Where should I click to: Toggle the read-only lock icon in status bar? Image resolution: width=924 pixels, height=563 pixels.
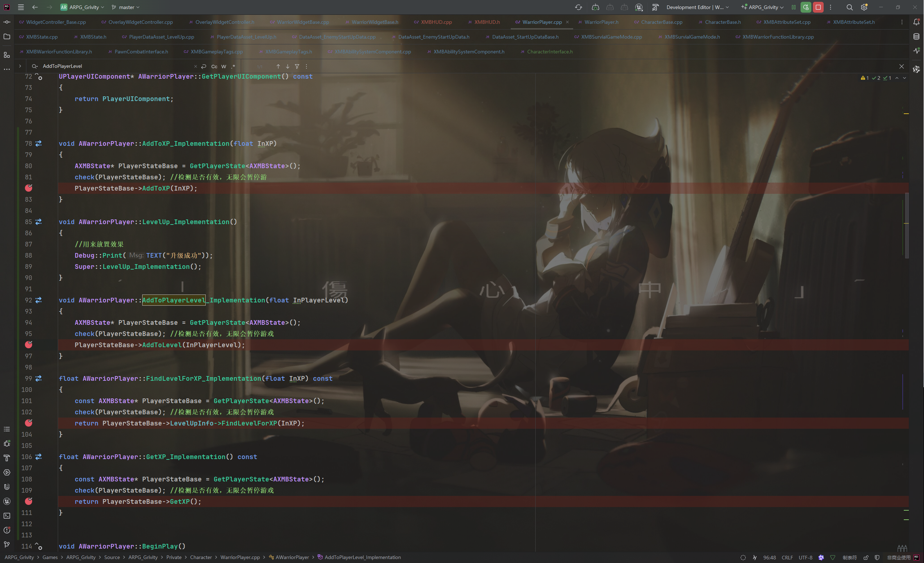[866, 557]
